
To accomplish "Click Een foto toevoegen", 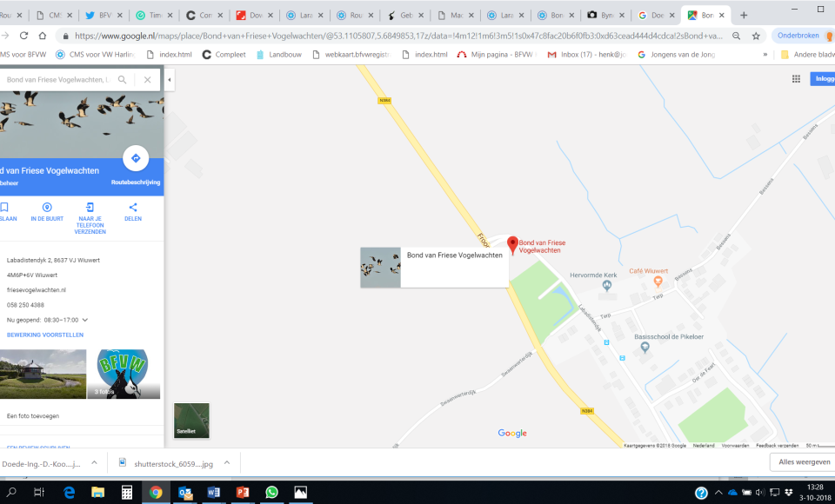I will point(33,416).
